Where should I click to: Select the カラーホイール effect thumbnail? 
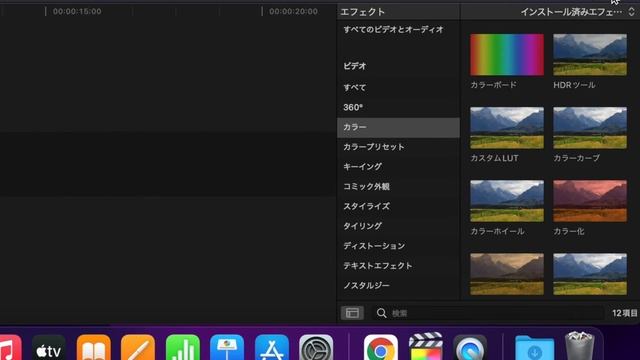tap(507, 201)
